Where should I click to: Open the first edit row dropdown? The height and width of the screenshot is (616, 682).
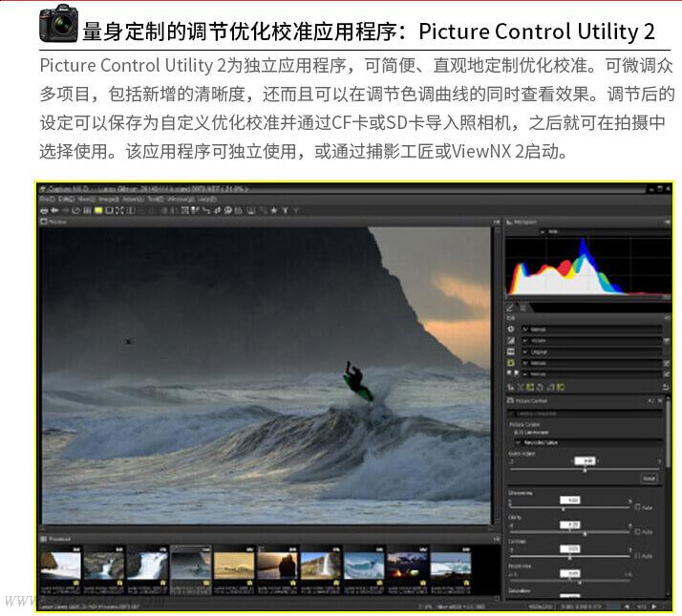coord(591,329)
